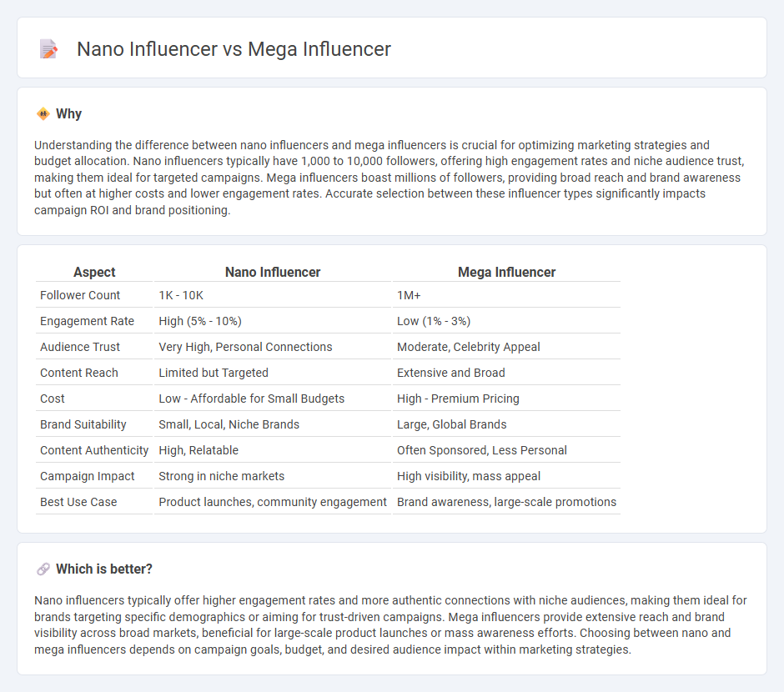The image size is (784, 692).
Task: Select 'High visibility, mass appeal' cell
Action: (469, 476)
